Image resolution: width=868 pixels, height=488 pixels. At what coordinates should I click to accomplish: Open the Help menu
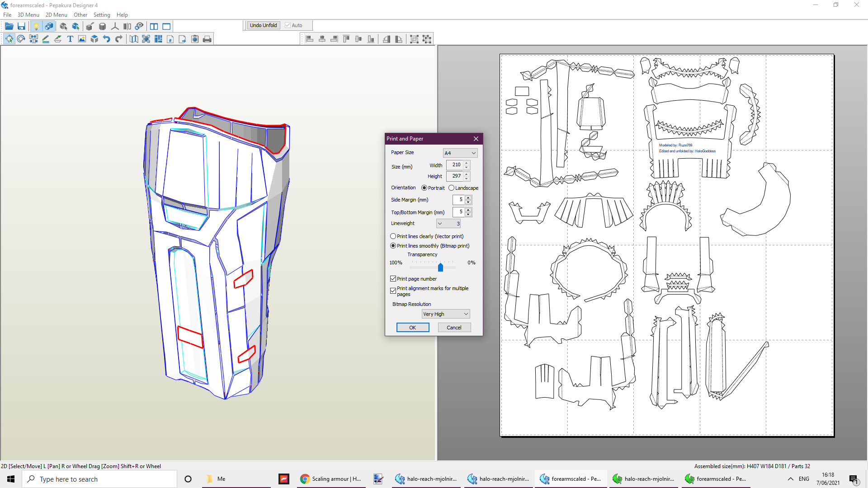122,15
